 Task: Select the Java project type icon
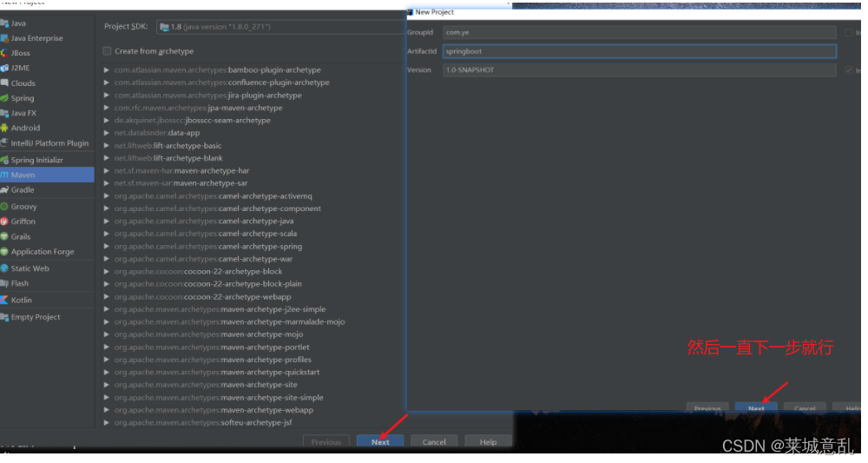(x=4, y=23)
